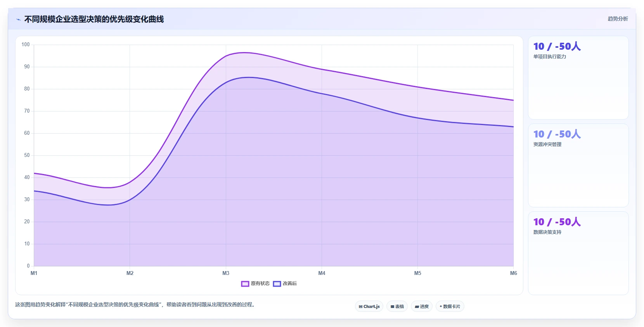Toggle the 改善后 legend series
This screenshot has height=327, width=644.
285,284
